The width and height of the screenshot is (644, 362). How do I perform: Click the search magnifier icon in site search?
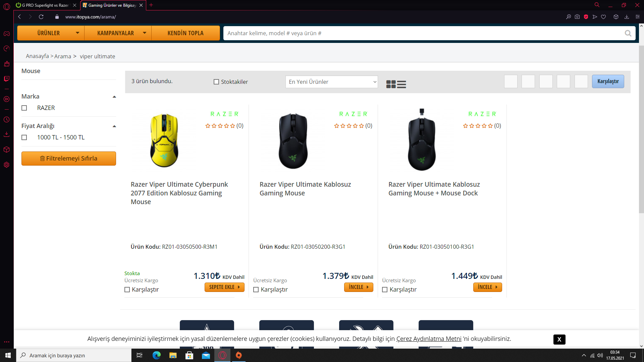click(x=628, y=33)
